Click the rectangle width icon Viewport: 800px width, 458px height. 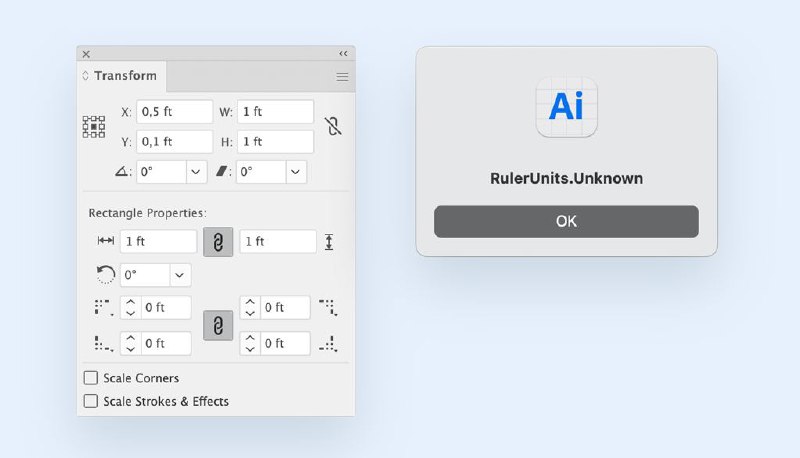pos(106,241)
